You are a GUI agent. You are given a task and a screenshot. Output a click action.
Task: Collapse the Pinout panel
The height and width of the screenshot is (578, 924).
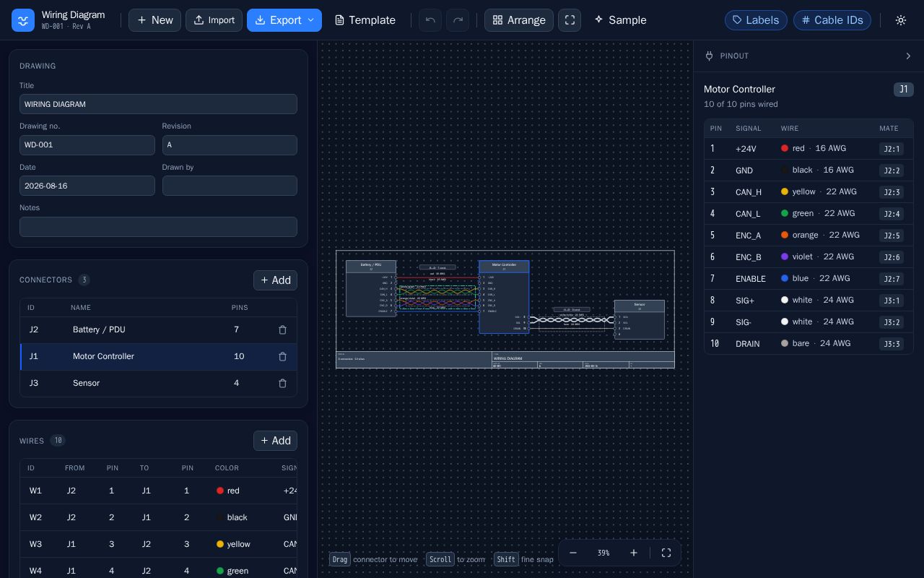pos(908,56)
